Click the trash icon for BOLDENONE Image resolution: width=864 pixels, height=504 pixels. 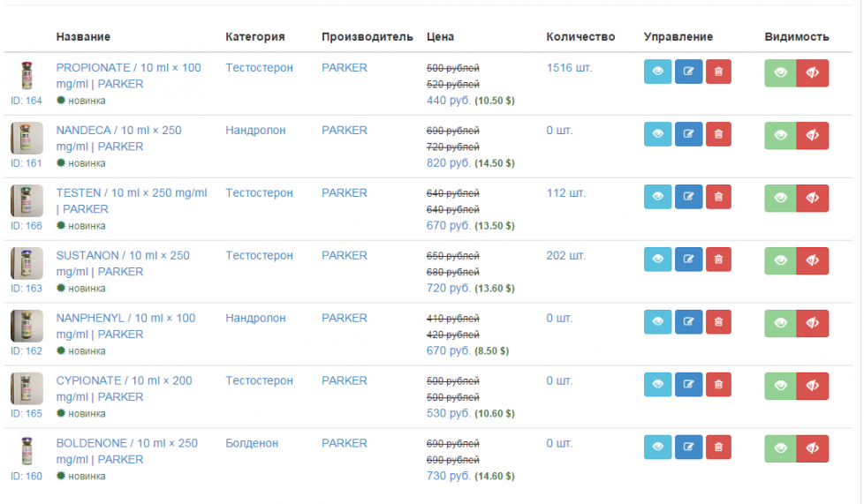pyautogui.click(x=718, y=448)
